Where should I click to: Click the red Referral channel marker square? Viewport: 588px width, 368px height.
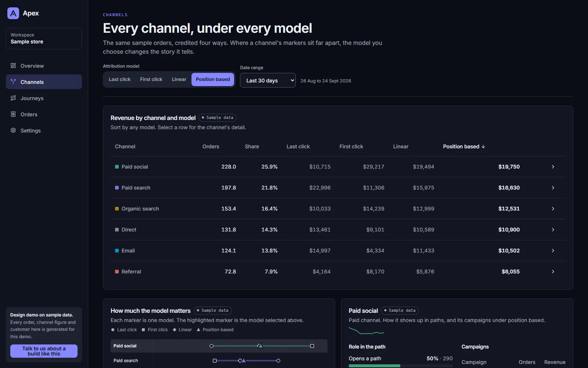[x=117, y=272]
